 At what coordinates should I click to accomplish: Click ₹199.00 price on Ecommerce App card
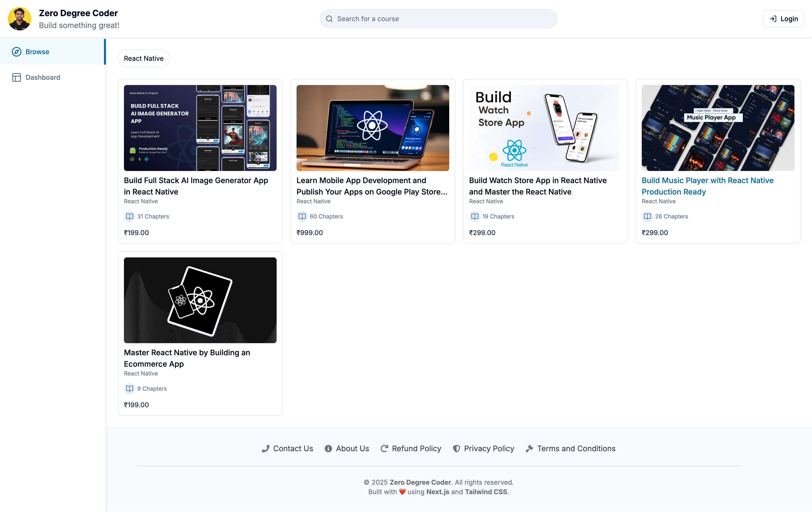coord(136,405)
